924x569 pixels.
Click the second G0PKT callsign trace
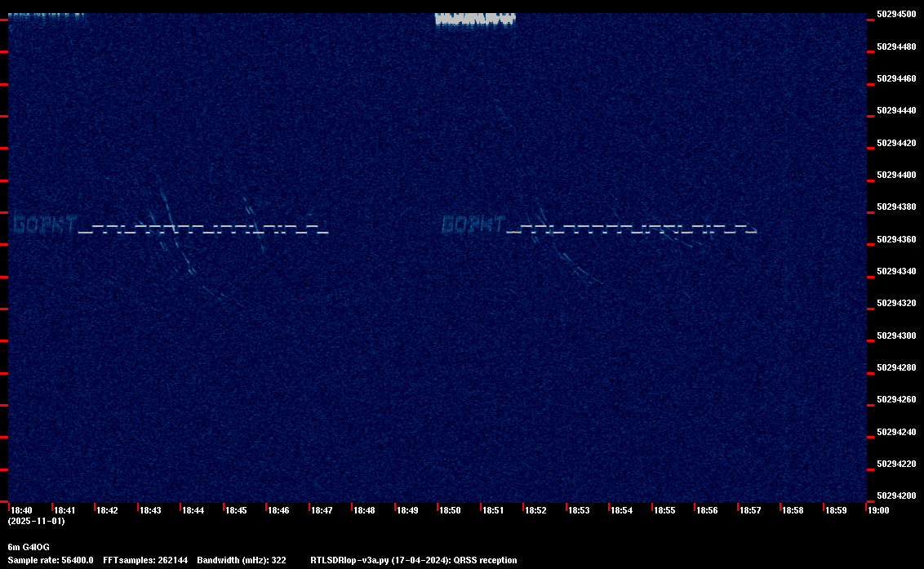473,224
